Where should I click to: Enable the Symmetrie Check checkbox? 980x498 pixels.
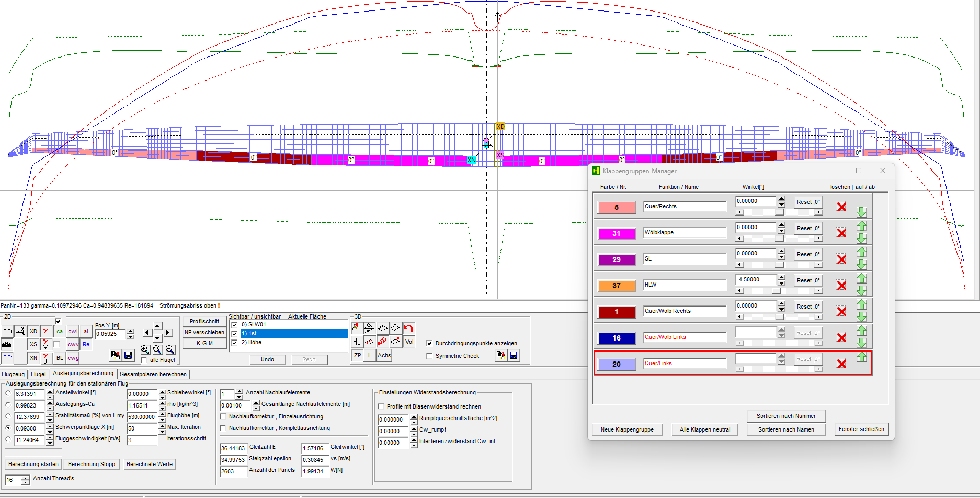coord(429,356)
